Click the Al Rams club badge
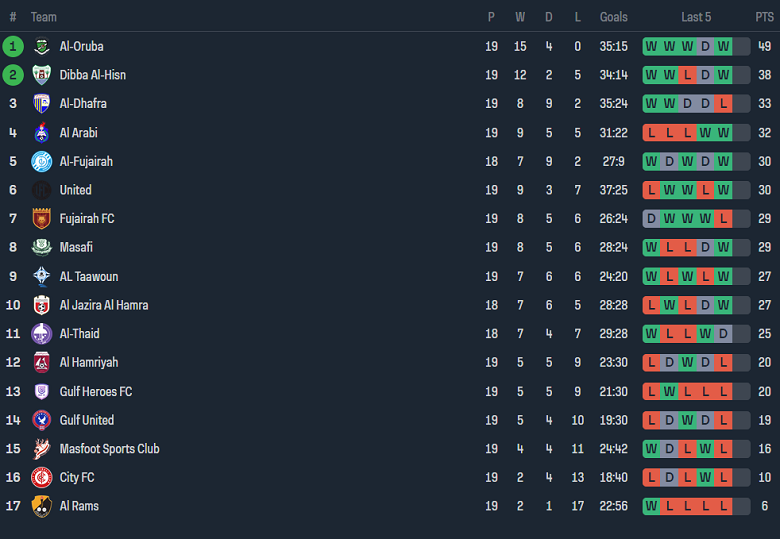780x539 pixels. click(x=41, y=507)
